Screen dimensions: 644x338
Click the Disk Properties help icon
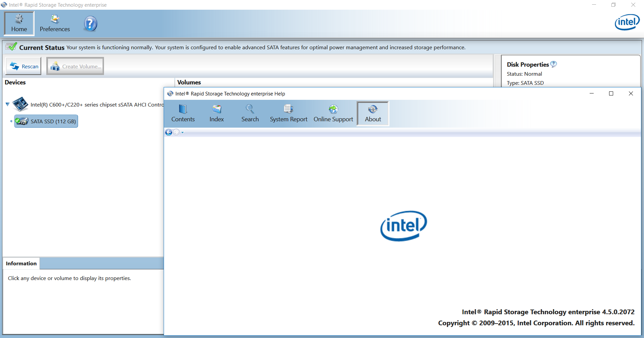click(553, 64)
